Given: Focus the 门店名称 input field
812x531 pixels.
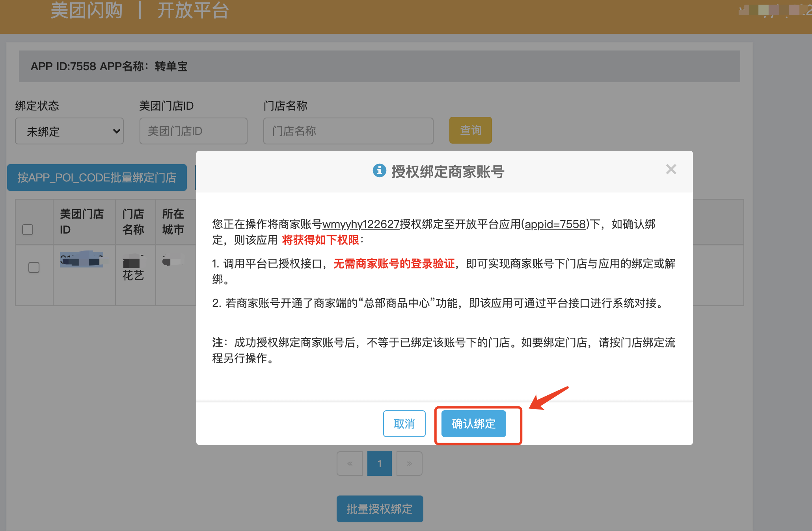Looking at the screenshot, I should 348,131.
